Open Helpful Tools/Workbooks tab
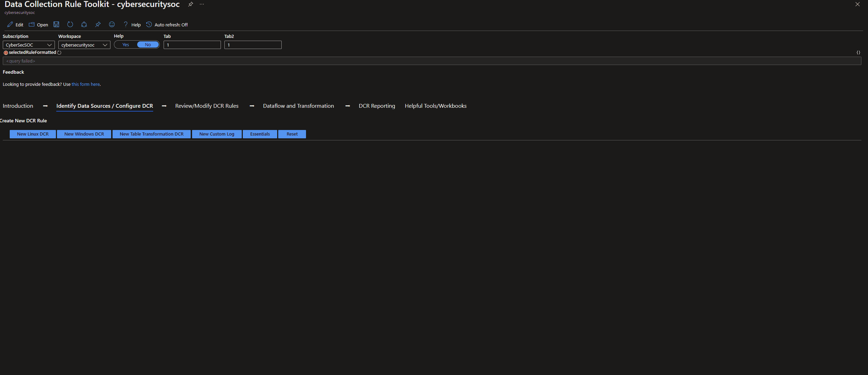The height and width of the screenshot is (375, 868). [436, 106]
